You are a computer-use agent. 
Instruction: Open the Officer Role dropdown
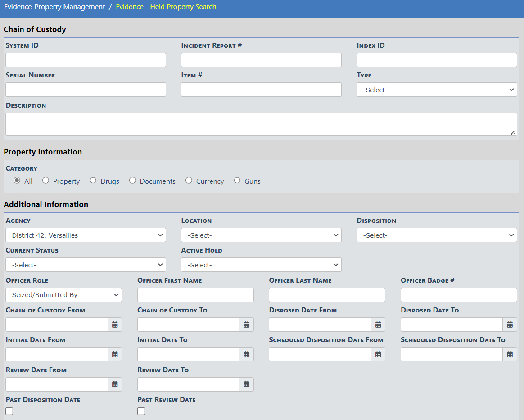click(x=63, y=295)
